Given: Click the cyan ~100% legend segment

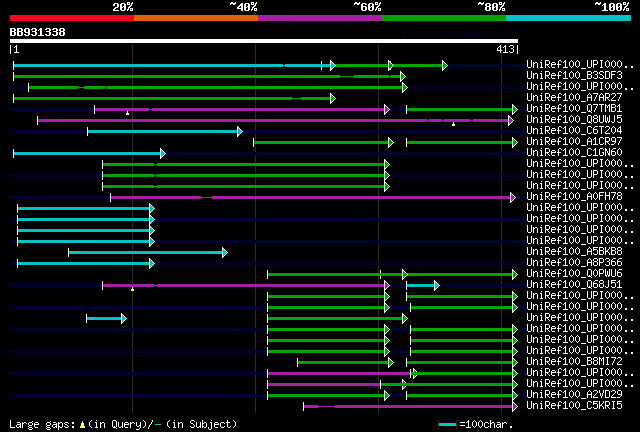Looking at the screenshot, I should tap(568, 18).
